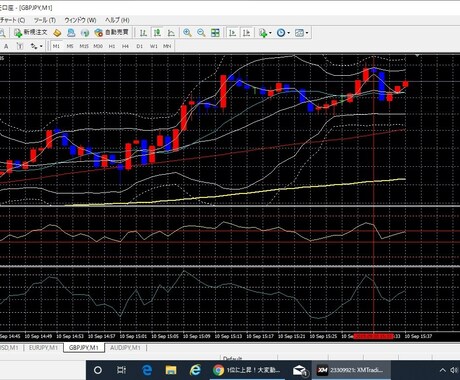
Task: Open Task View in the taskbar
Action: coord(121,370)
